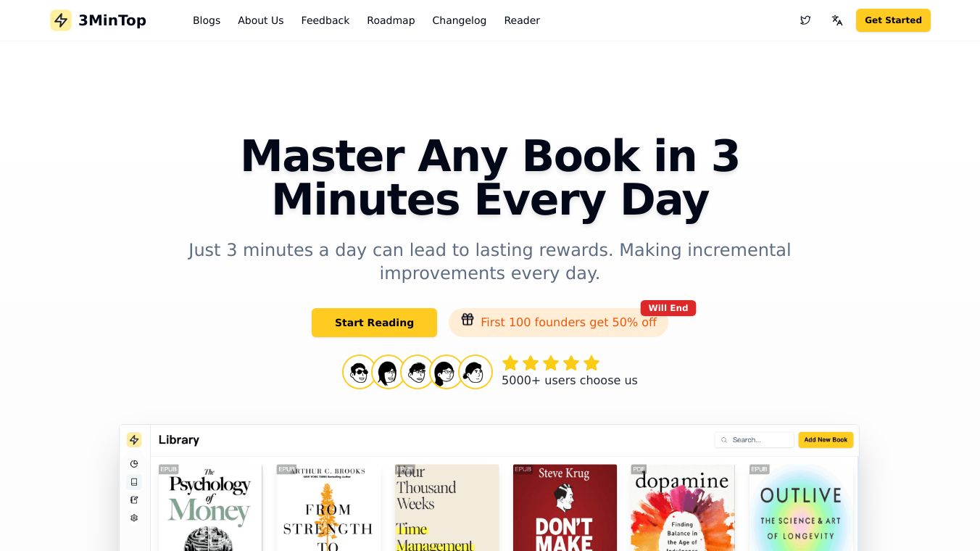Open the Blogs menu item
Image resolution: width=980 pixels, height=551 pixels.
coord(207,20)
